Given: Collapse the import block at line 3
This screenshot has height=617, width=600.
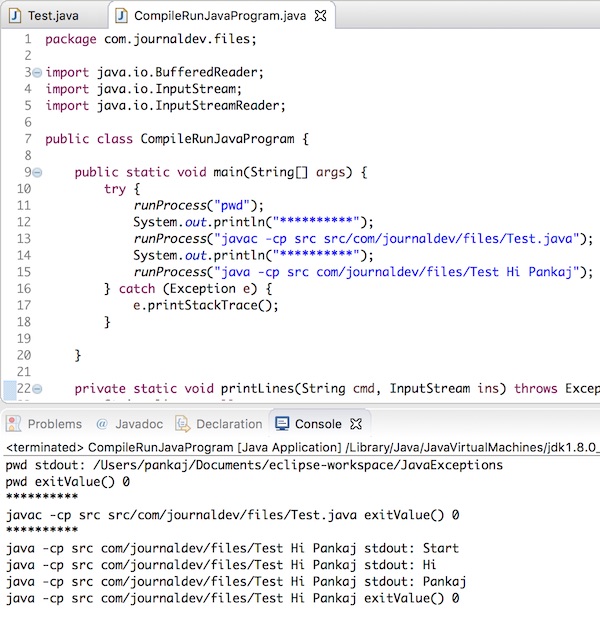Looking at the screenshot, I should (x=37, y=72).
